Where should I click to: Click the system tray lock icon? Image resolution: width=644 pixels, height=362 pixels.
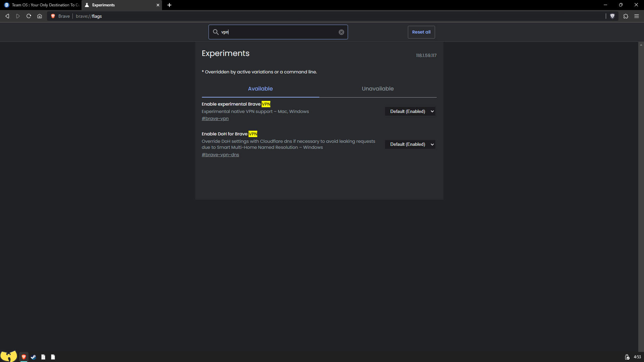[x=627, y=357]
